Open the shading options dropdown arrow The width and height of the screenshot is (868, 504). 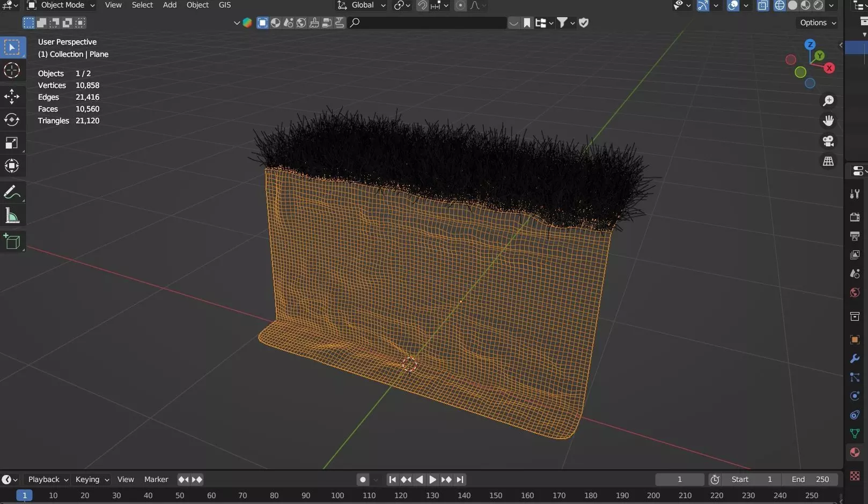pyautogui.click(x=832, y=5)
